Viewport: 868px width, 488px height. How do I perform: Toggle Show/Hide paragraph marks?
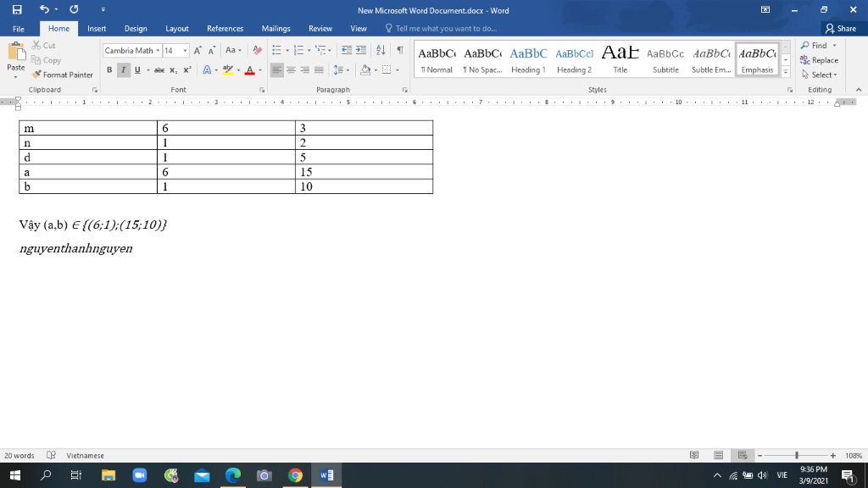pyautogui.click(x=399, y=51)
